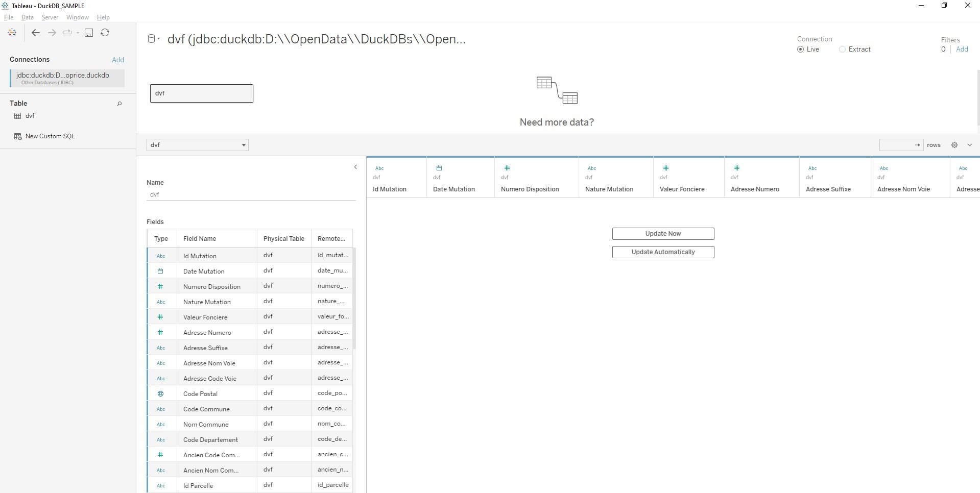
Task: Select the jdbc:duckdb connection entry
Action: 67,78
